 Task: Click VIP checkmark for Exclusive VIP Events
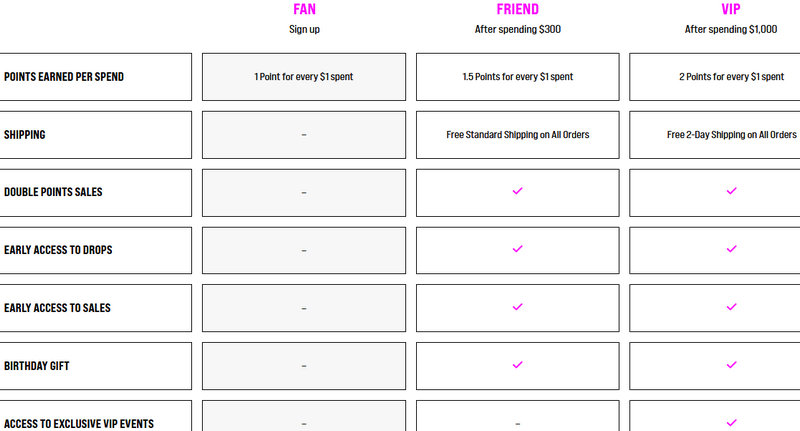coord(731,422)
